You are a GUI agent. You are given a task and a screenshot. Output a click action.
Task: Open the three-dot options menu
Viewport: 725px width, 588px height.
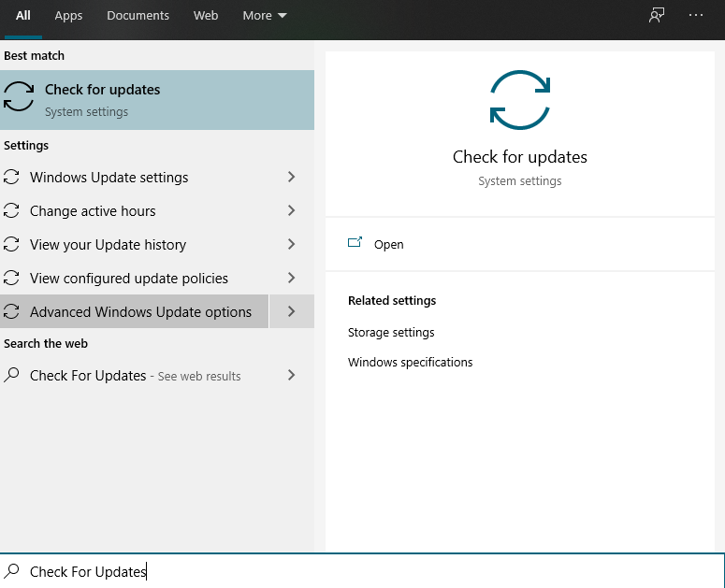click(695, 15)
